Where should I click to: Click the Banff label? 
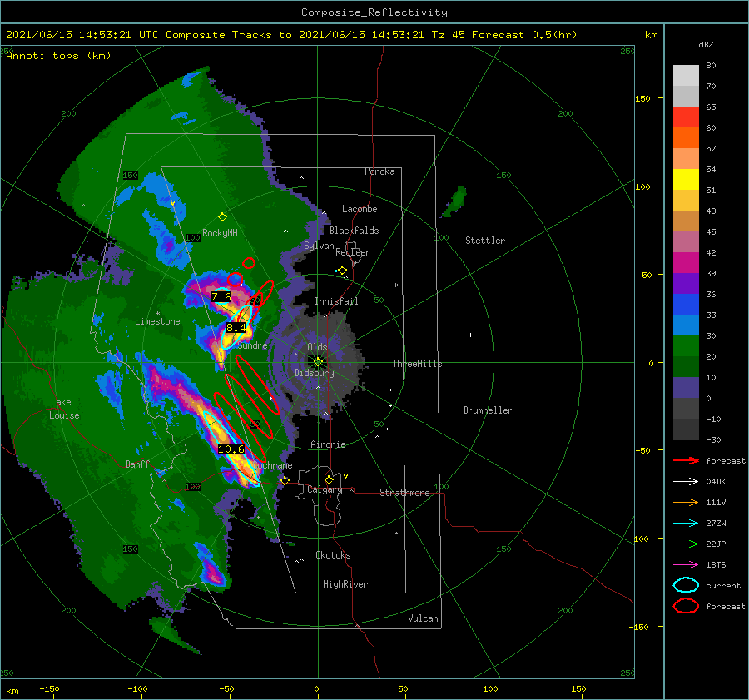[137, 464]
